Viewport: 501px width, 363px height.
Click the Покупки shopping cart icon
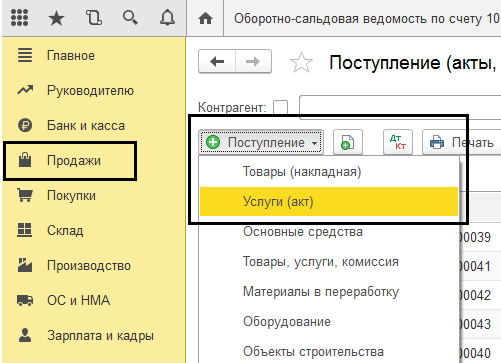click(x=25, y=195)
